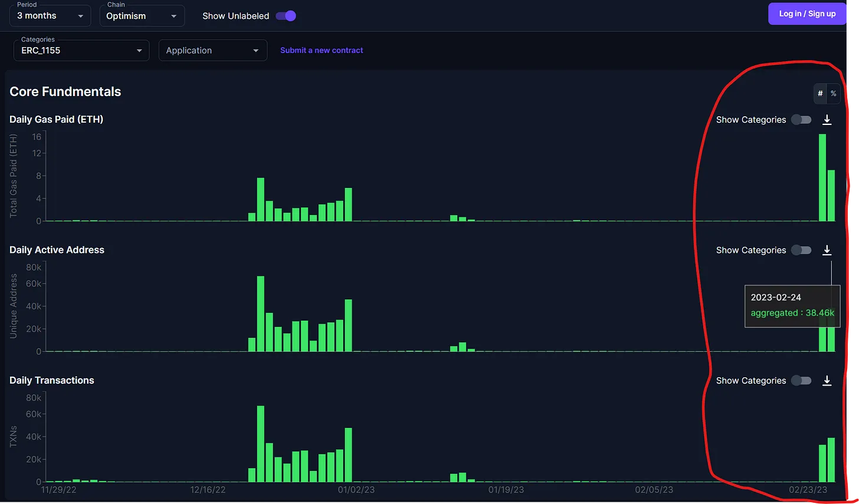The image size is (859, 504).
Task: Click the Total Gas Paid (ETH) axis title
Action: (14, 176)
